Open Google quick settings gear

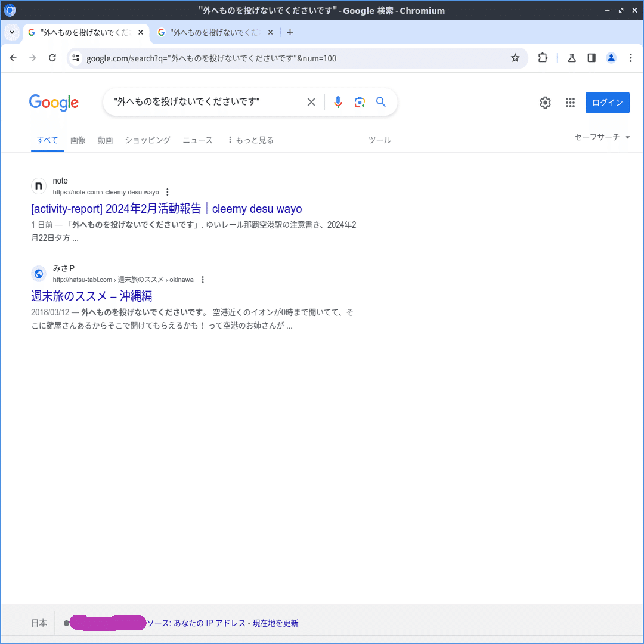pos(545,103)
